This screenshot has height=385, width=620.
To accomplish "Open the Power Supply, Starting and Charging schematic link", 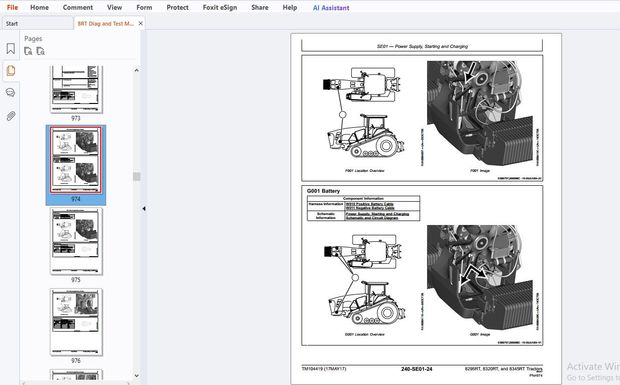I will pos(377,216).
